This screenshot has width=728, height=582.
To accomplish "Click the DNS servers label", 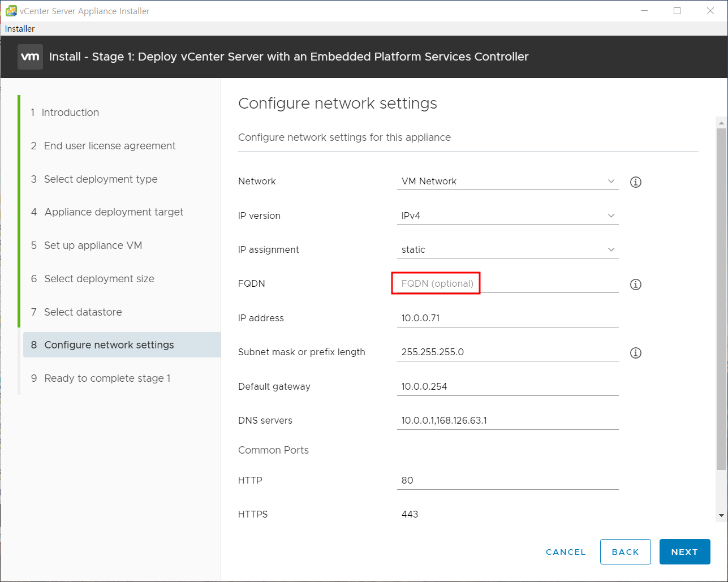I will pos(265,420).
